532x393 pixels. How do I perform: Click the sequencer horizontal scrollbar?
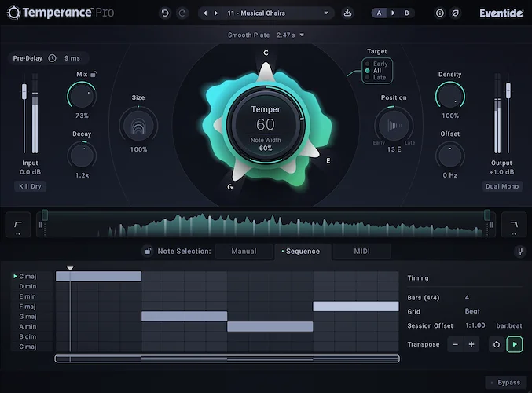(x=227, y=358)
